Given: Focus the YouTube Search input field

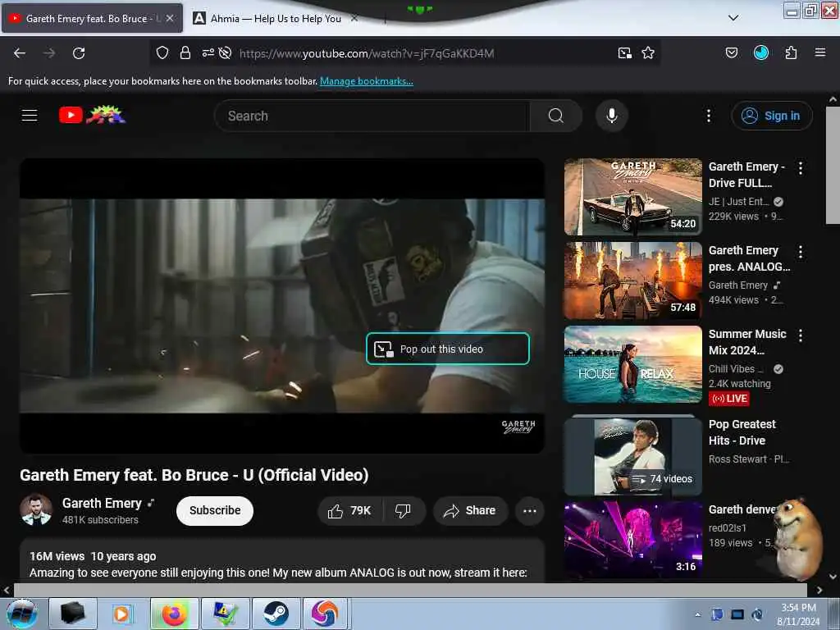Looking at the screenshot, I should [x=372, y=116].
